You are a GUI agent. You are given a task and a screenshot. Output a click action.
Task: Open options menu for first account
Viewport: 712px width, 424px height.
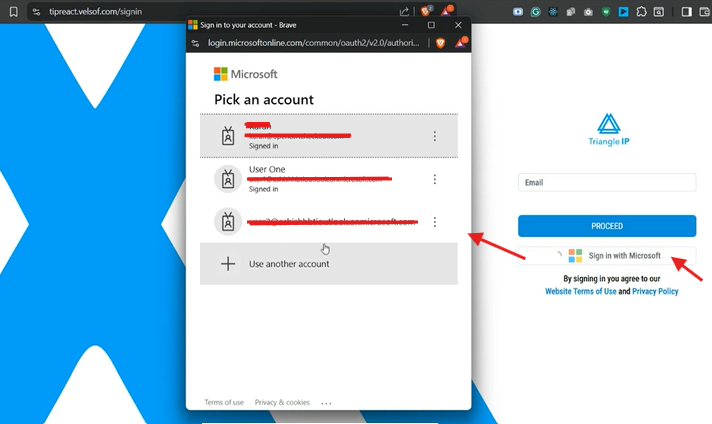tap(434, 136)
